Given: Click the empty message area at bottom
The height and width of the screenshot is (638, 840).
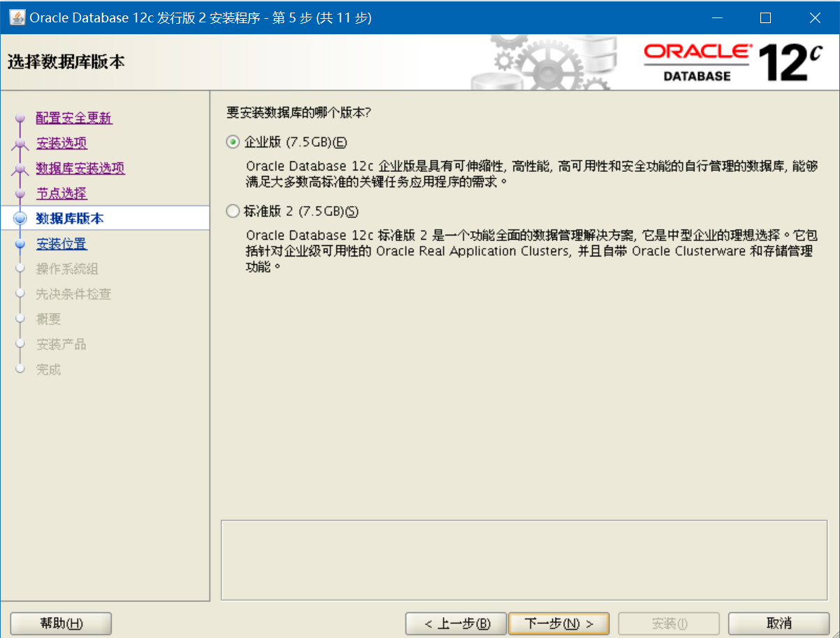Looking at the screenshot, I should [x=524, y=560].
